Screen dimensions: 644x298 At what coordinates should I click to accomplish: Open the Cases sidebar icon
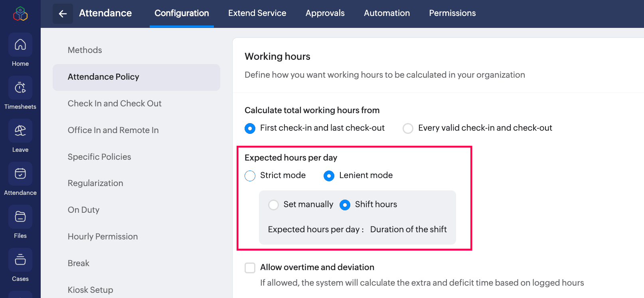pos(20,260)
